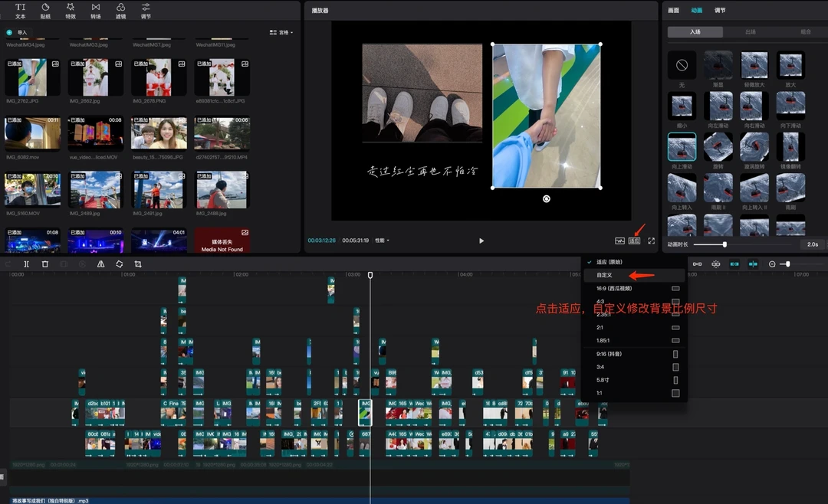Expand the 宫格 grid view dropdown
The image size is (828, 504).
(281, 32)
